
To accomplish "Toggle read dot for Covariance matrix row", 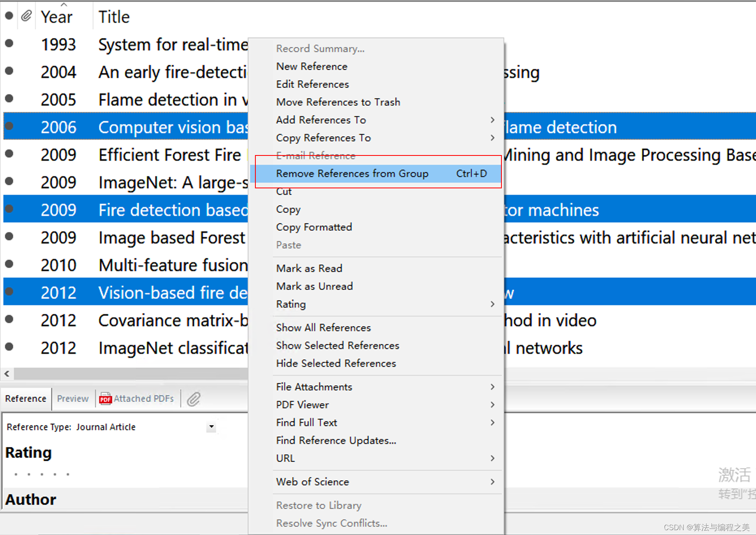I will coord(9,319).
